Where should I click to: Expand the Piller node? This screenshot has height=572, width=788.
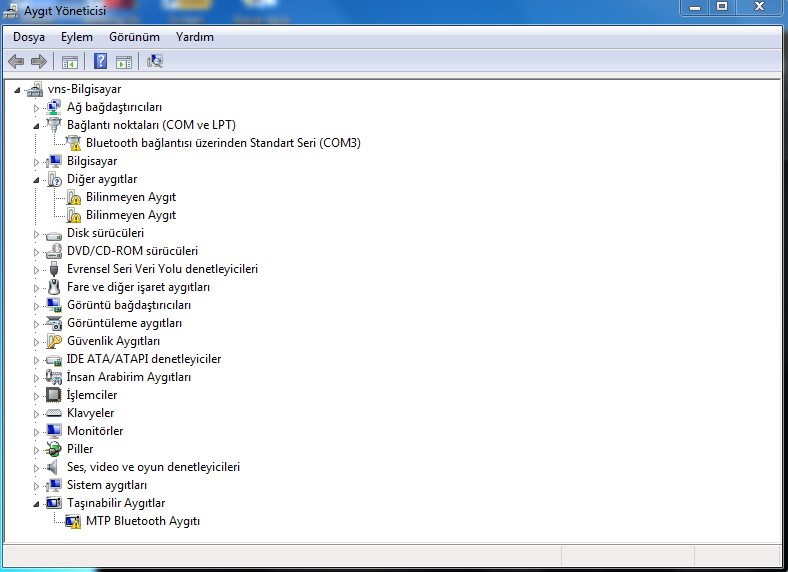pos(36,450)
